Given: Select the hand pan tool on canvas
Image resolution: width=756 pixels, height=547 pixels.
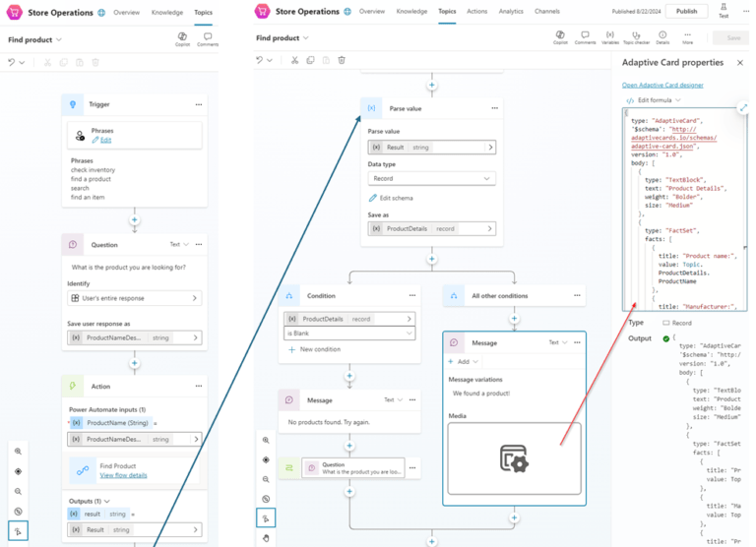Looking at the screenshot, I should (265, 538).
